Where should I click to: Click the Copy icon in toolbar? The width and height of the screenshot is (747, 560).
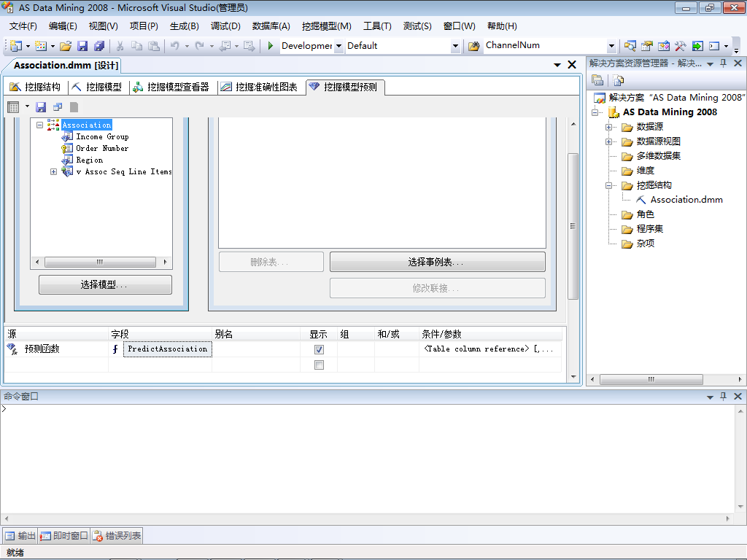pos(136,46)
